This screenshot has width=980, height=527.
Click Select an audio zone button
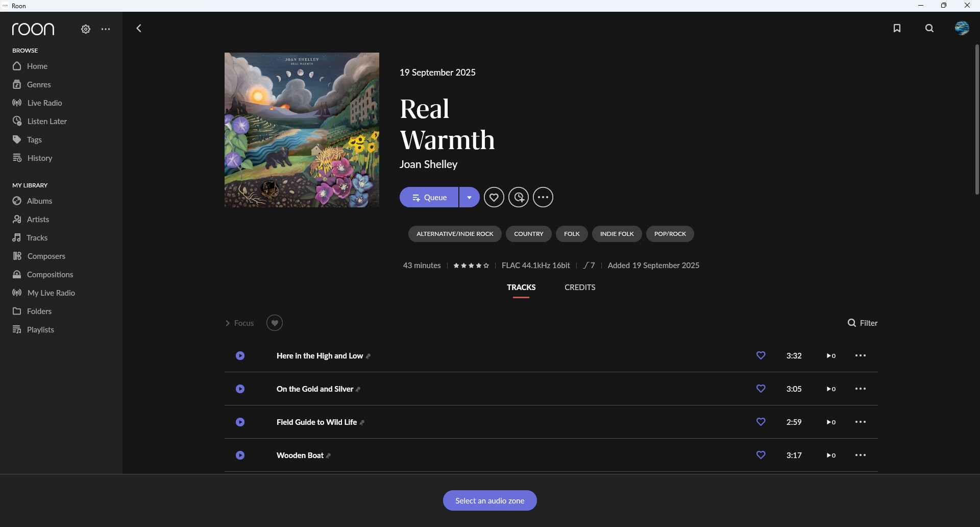(489, 500)
